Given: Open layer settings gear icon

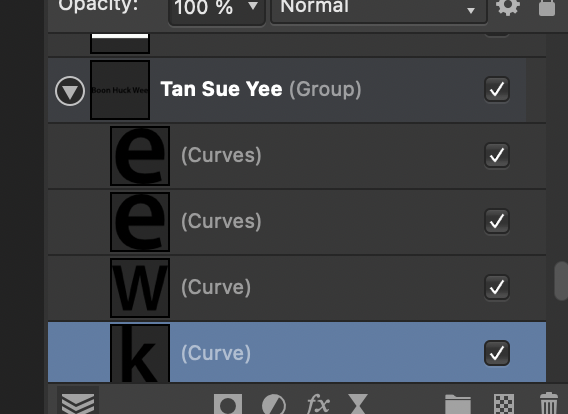Looking at the screenshot, I should (508, 7).
